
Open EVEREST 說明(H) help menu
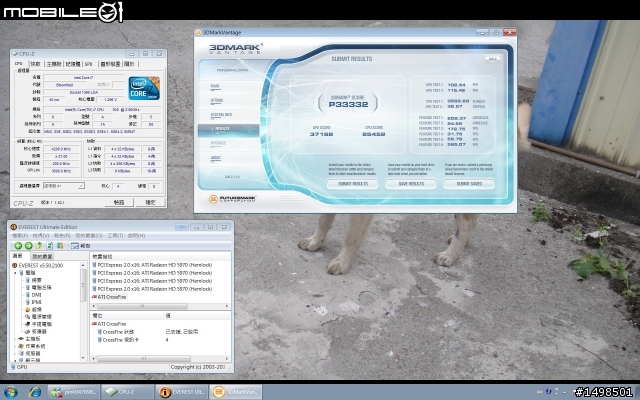(136, 236)
